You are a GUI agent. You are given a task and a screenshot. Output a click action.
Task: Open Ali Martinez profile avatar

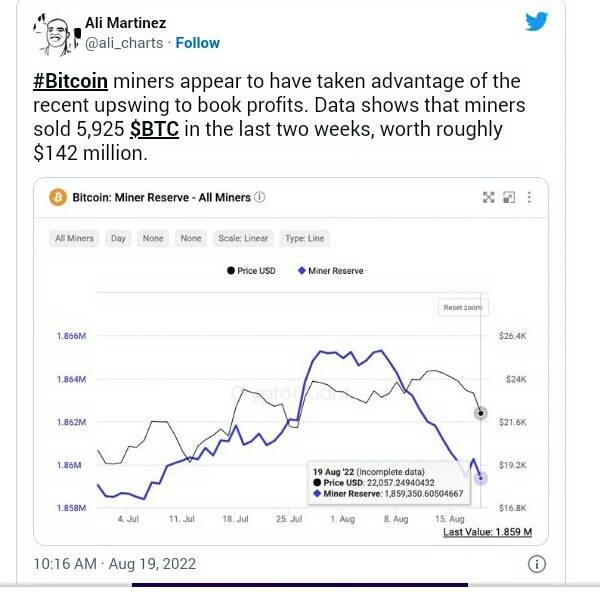[57, 35]
